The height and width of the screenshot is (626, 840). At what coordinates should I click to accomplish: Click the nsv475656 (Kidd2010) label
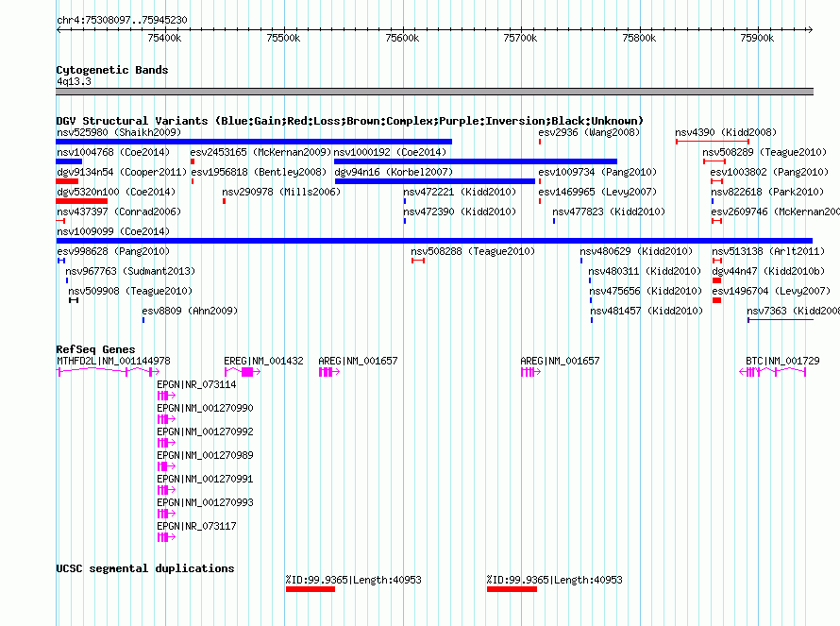[646, 291]
